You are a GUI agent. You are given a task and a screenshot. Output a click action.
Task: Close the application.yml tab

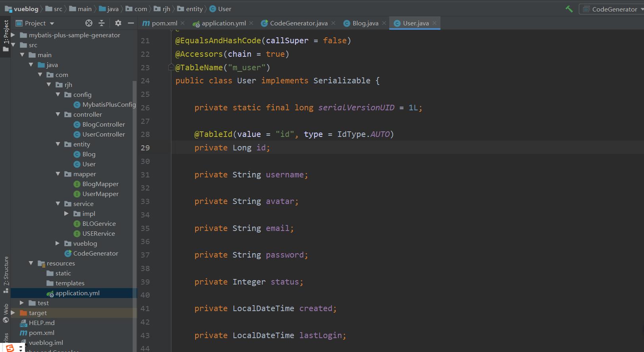(251, 23)
